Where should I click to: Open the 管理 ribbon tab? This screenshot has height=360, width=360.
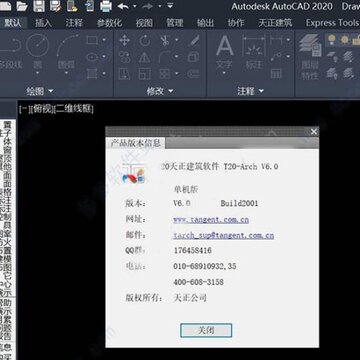[175, 23]
